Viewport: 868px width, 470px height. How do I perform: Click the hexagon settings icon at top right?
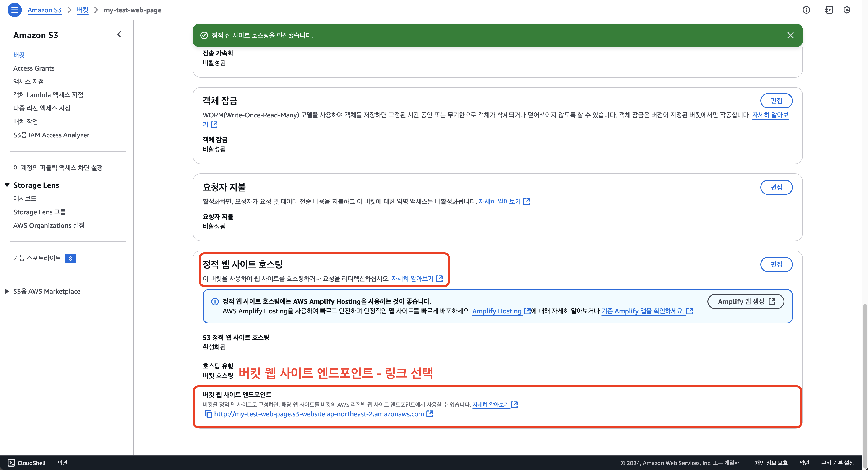click(x=847, y=10)
